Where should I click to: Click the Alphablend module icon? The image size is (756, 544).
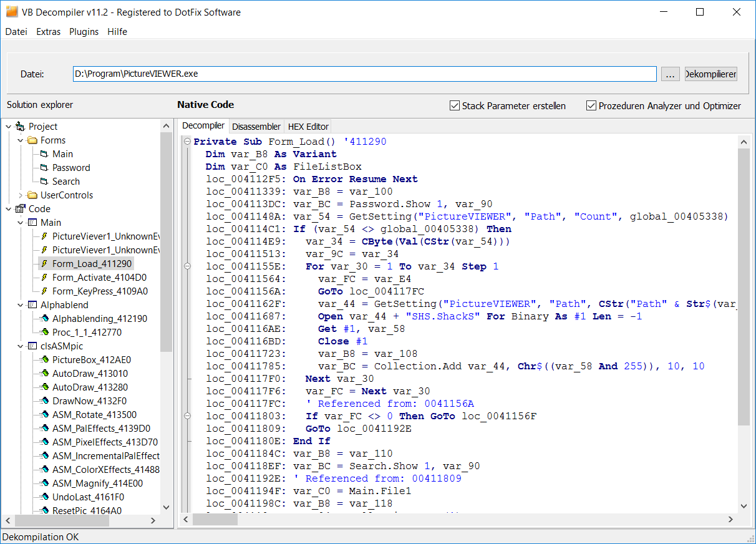click(32, 305)
